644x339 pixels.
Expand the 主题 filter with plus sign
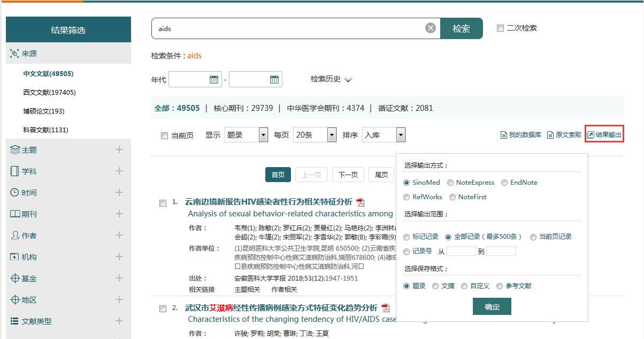[119, 150]
